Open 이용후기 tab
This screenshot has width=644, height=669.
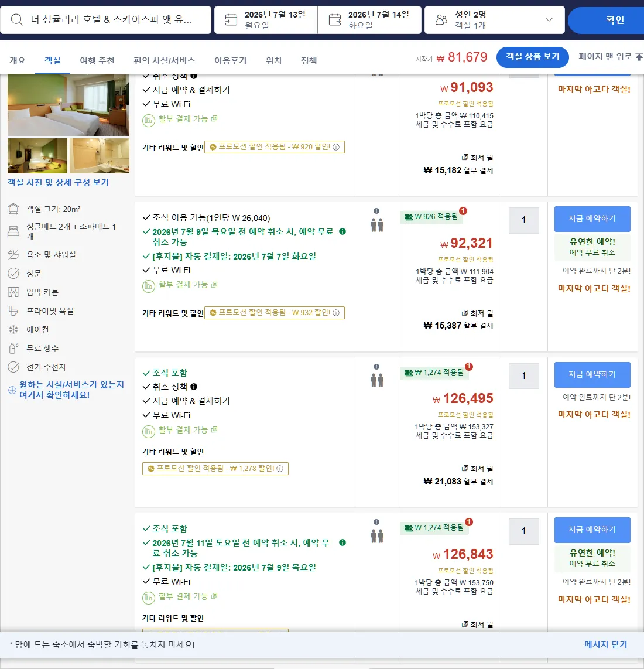pos(230,60)
